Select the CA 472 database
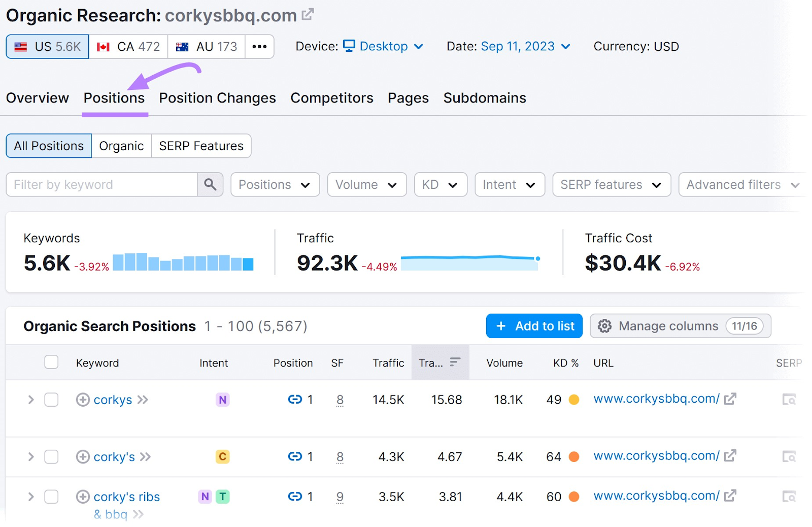The height and width of the screenshot is (527, 812). pyautogui.click(x=128, y=47)
